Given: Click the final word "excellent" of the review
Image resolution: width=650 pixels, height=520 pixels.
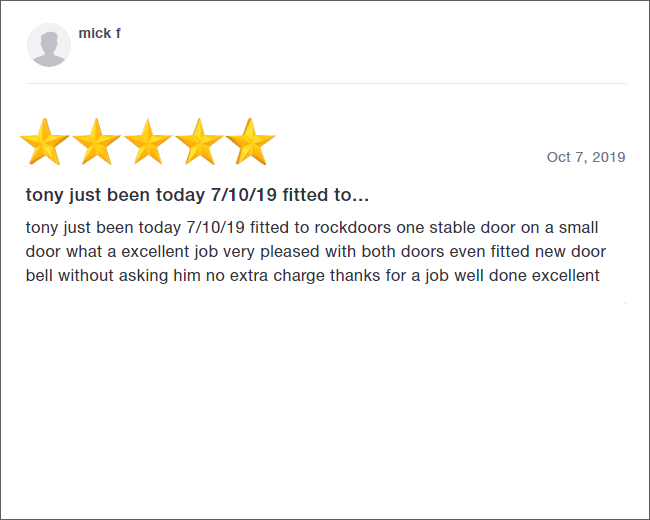Looking at the screenshot, I should pos(566,276).
